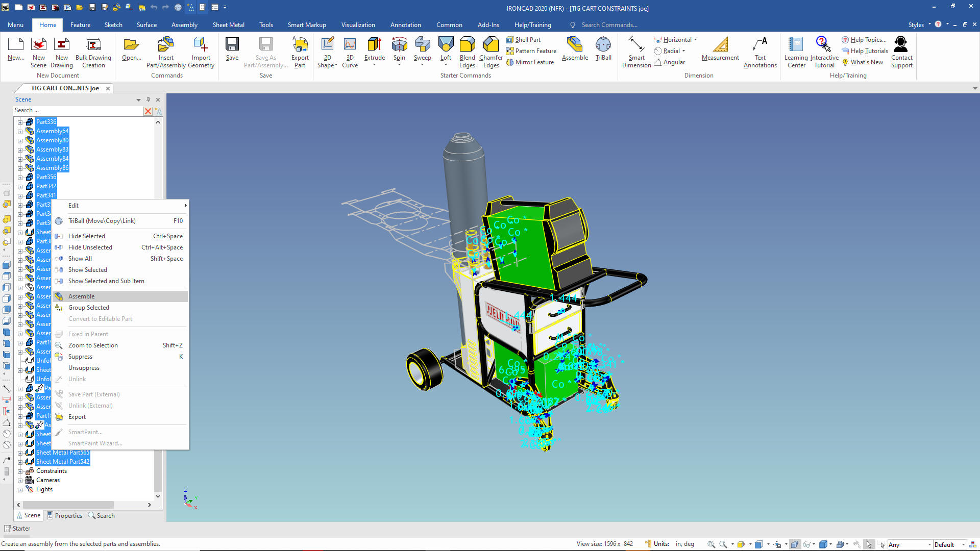The height and width of the screenshot is (551, 980).
Task: Switch to the Sheet Metal tab
Action: point(228,24)
